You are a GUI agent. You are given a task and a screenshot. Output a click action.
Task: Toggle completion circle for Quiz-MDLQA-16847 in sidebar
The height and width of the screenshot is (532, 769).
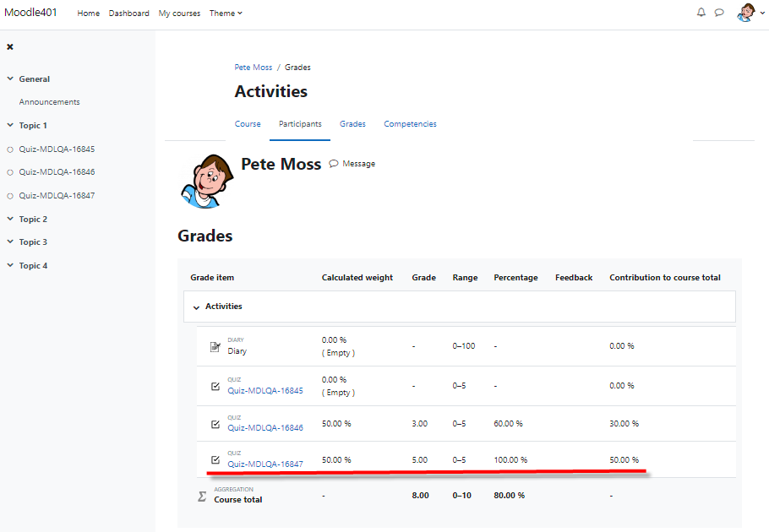click(10, 196)
